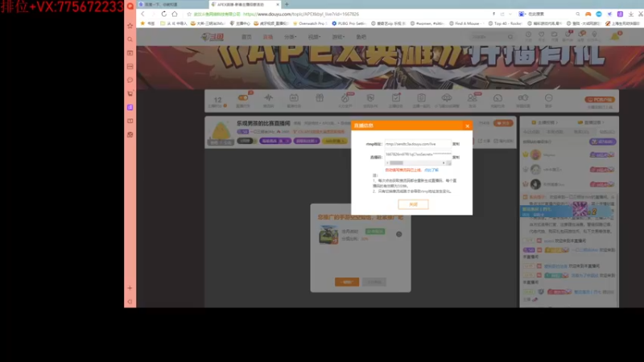The image size is (644, 362).
Task: Close the 直播信息 dialog with X
Action: click(x=467, y=126)
